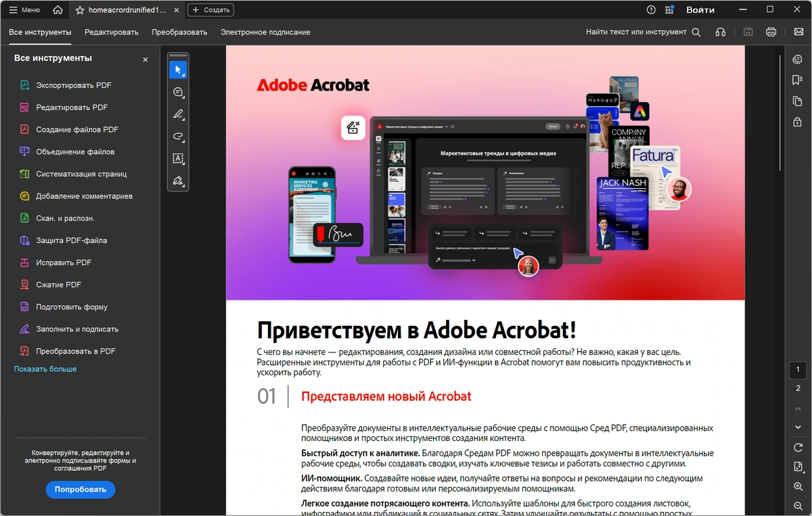
Task: Switch to Электронное подписание tab
Action: [x=265, y=32]
